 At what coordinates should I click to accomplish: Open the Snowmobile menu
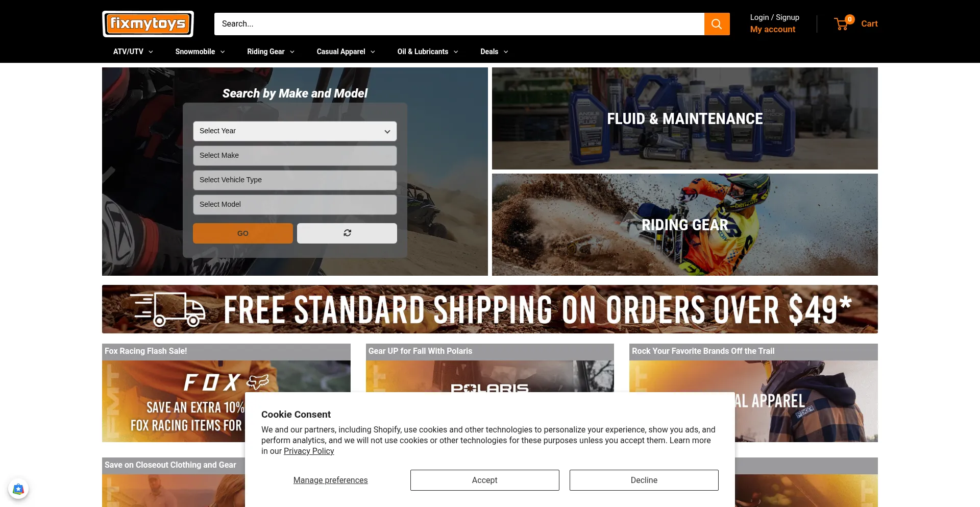[200, 52]
